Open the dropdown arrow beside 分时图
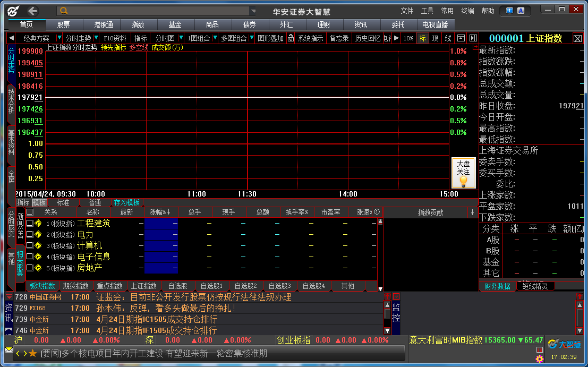The height and width of the screenshot is (367, 588). 181,38
